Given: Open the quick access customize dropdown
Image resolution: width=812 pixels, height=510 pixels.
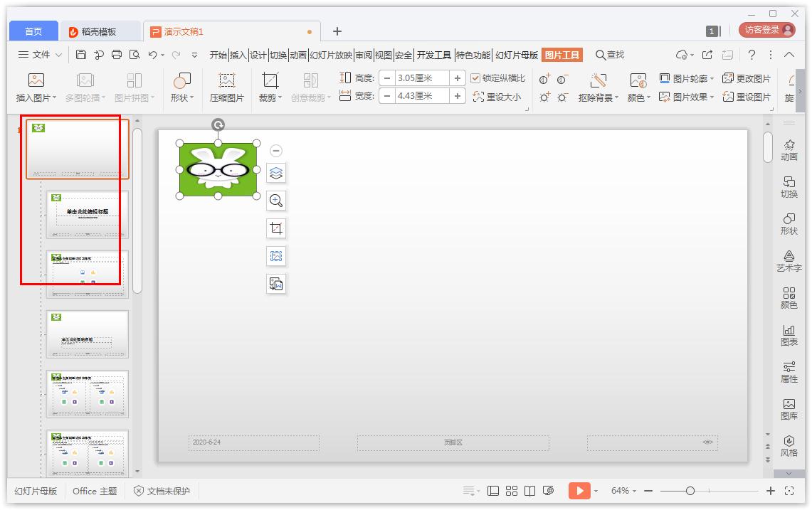Looking at the screenshot, I should click(194, 54).
